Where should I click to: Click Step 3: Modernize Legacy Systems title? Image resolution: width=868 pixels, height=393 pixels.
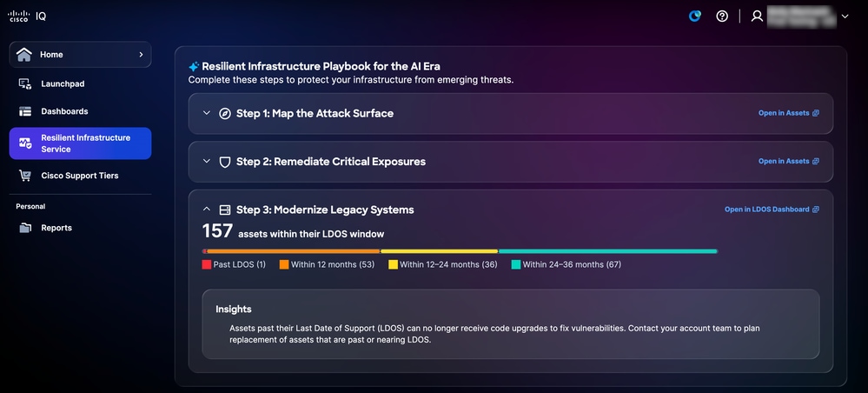coord(325,210)
